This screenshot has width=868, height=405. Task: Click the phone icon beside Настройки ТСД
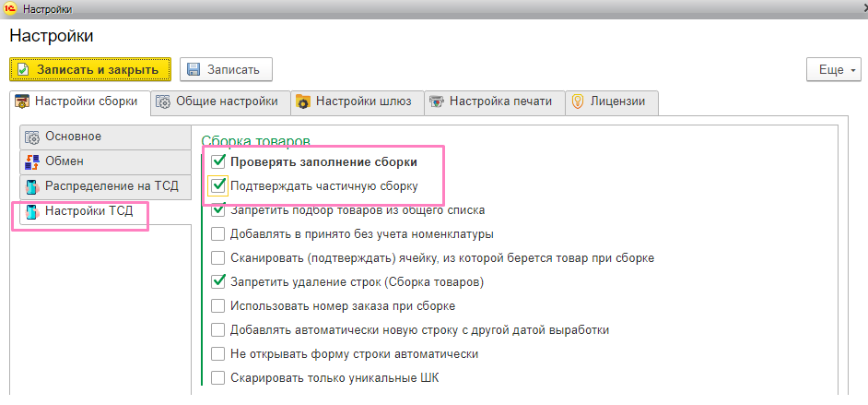pyautogui.click(x=32, y=211)
